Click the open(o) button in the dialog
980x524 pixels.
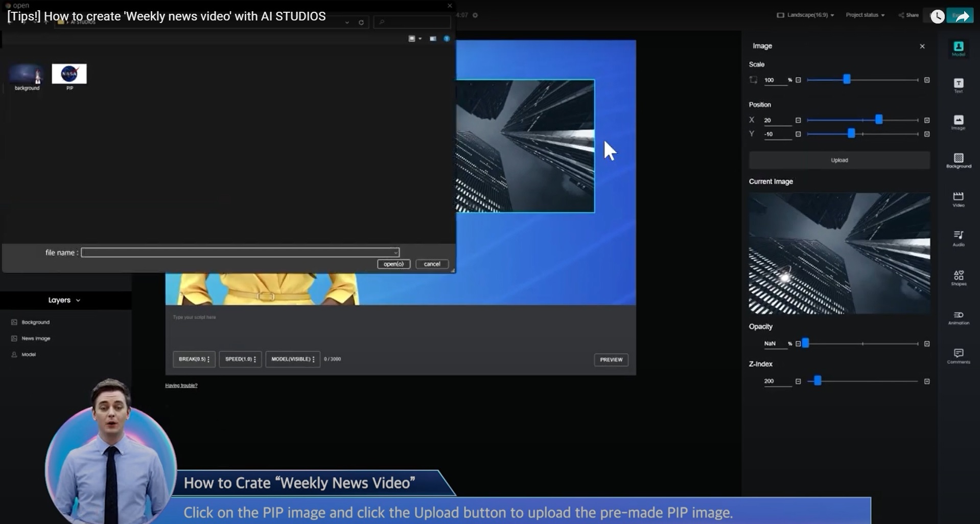(393, 264)
